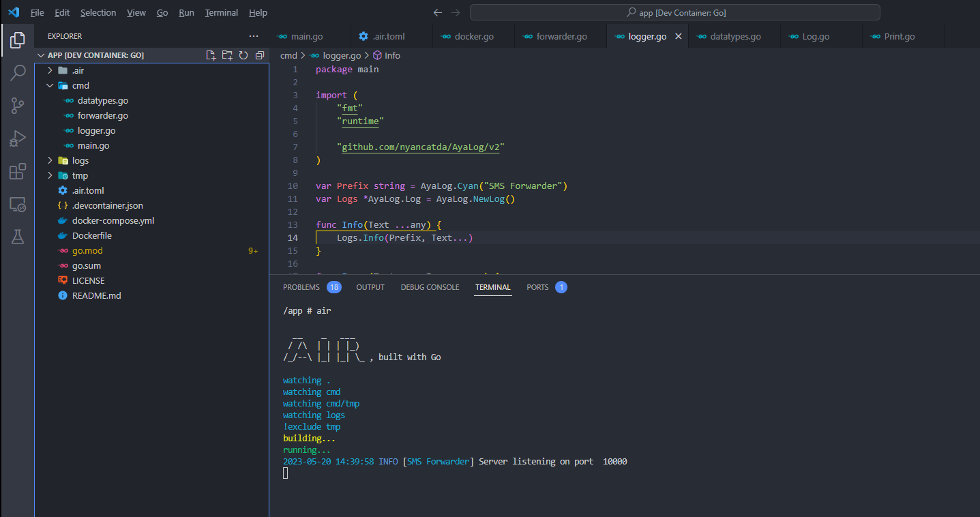Close the logger.go editor tab
The height and width of the screenshot is (517, 980).
pos(679,36)
